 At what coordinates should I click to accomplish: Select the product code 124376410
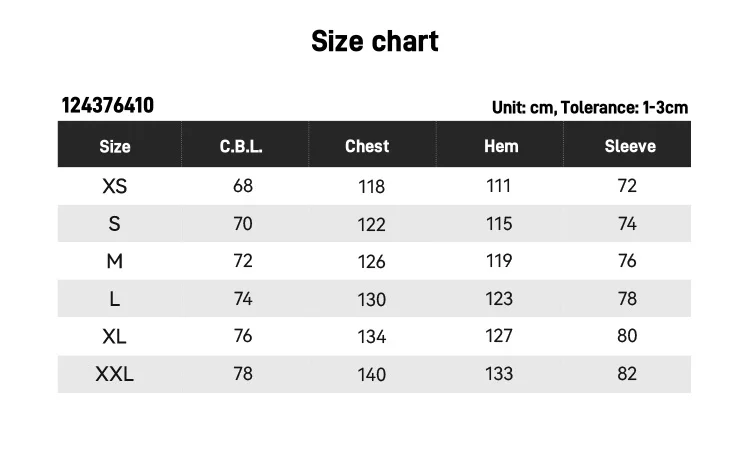click(108, 106)
